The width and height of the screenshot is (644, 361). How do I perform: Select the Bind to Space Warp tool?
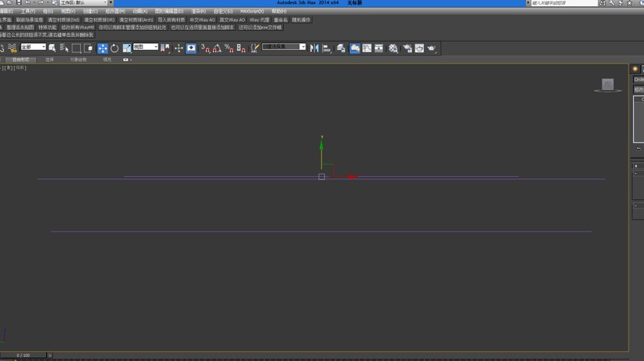(12, 48)
